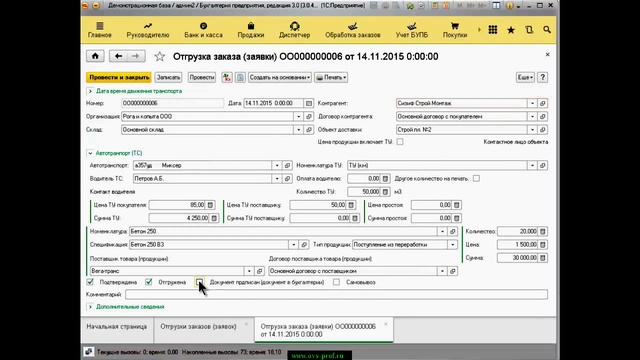Check Документ подписан checkbox
This screenshot has width=640, height=360.
pyautogui.click(x=199, y=282)
